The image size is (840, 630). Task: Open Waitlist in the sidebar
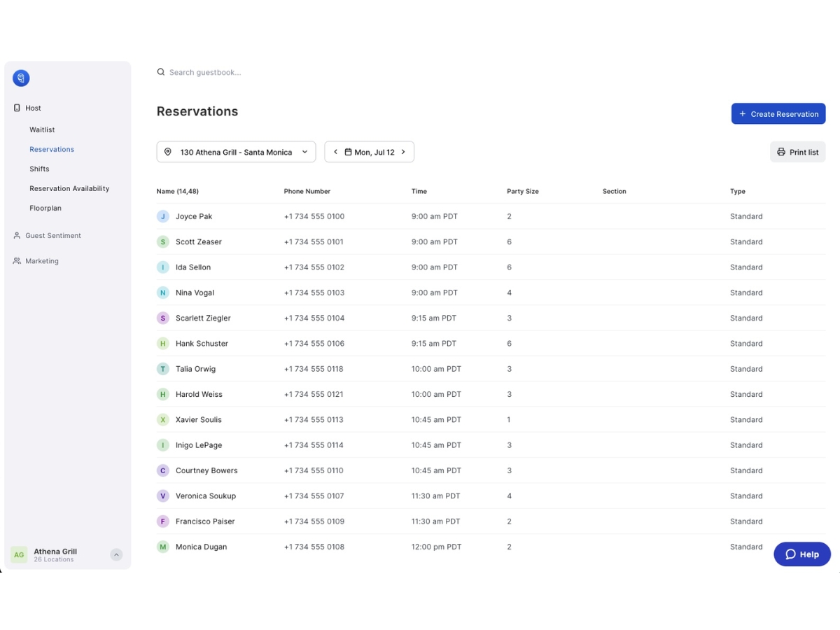click(x=42, y=129)
